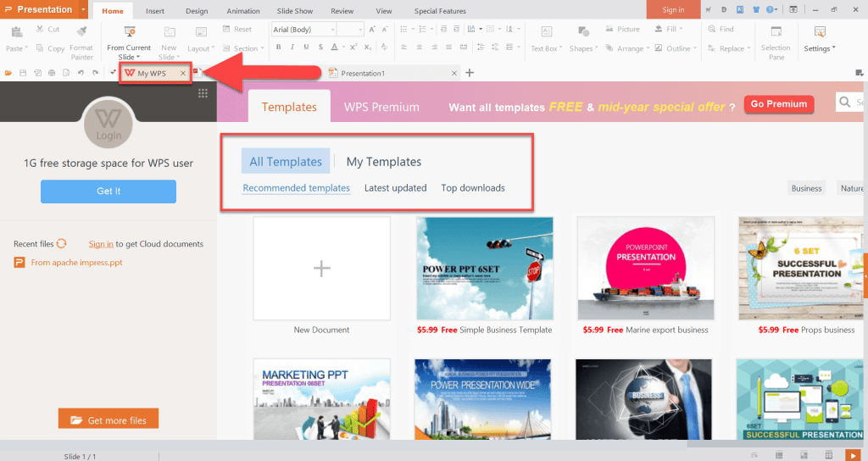Decrease font size with A- icon
The width and height of the screenshot is (868, 461).
click(x=386, y=29)
